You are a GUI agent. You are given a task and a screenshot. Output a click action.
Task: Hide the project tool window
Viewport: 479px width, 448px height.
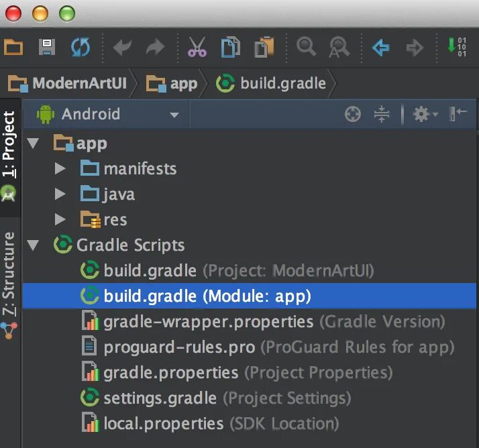tap(458, 113)
